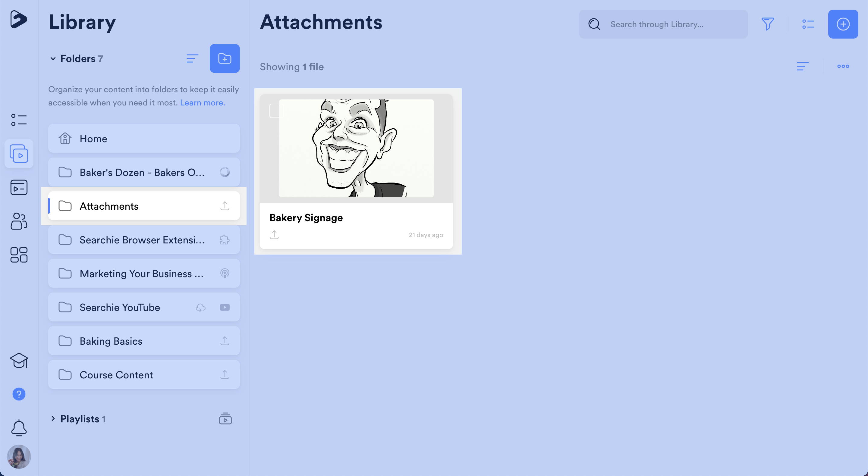The image size is (868, 476).
Task: Open the apps grid icon in sidebar
Action: point(19,255)
